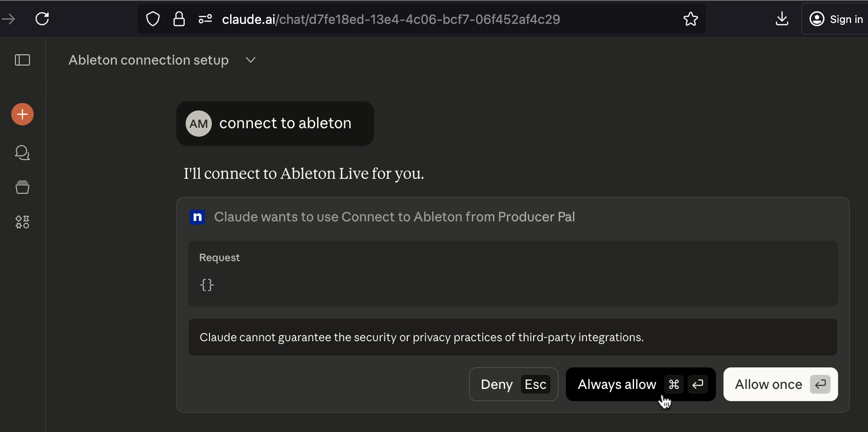The image size is (868, 432).
Task: Open the shield tracking protection icon
Action: click(152, 19)
